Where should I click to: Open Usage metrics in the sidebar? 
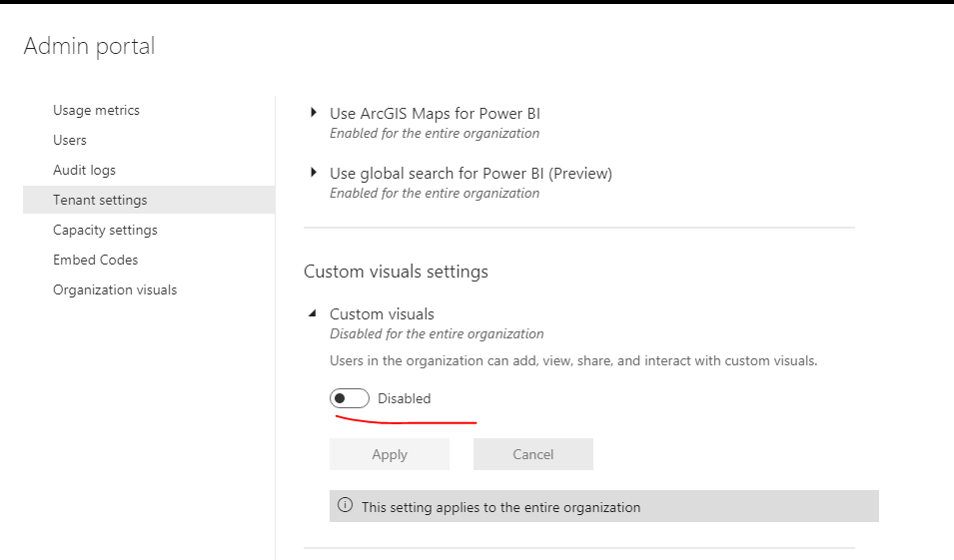[96, 110]
